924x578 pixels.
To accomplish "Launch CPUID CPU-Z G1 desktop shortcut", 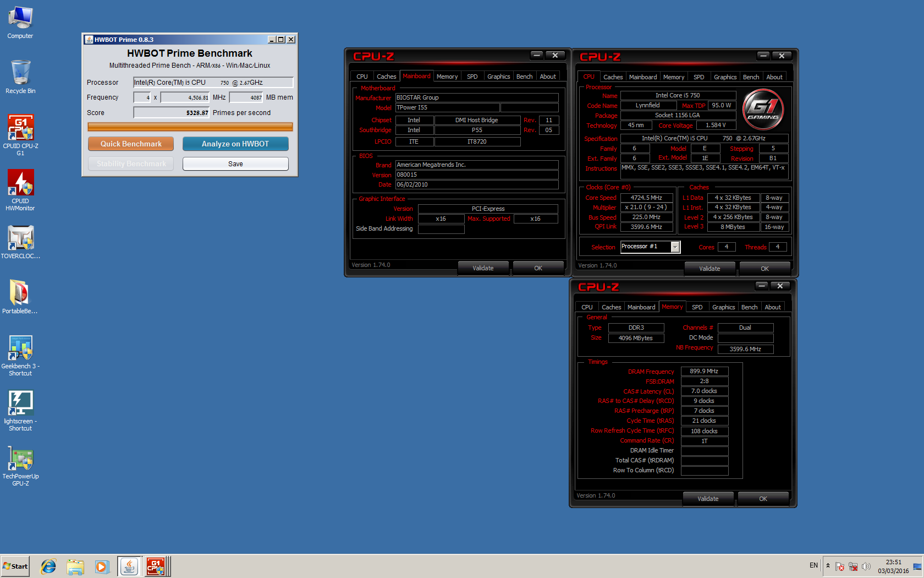I will click(20, 135).
